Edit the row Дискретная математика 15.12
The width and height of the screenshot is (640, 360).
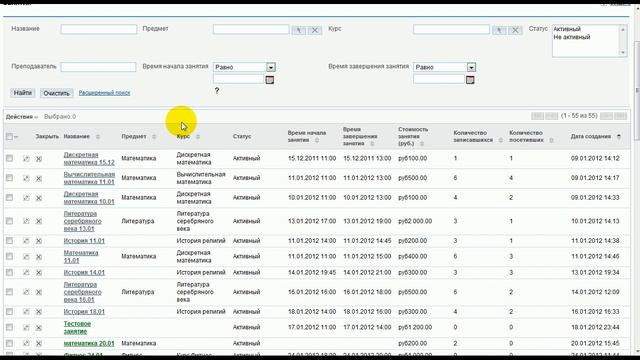[x=26, y=159]
